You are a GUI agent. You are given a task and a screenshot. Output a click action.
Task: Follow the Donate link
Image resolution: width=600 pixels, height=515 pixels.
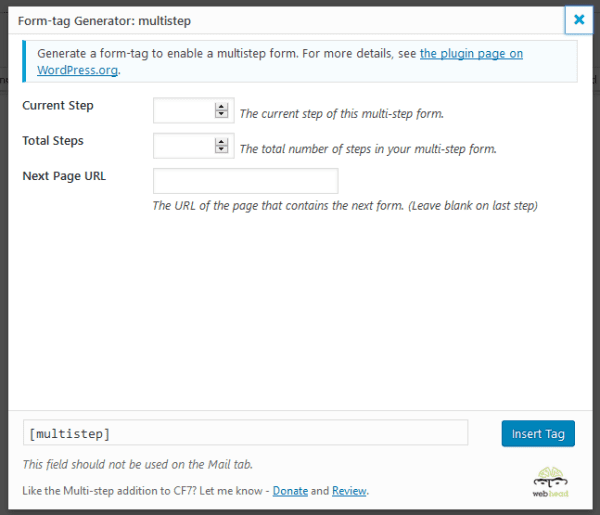(x=291, y=491)
